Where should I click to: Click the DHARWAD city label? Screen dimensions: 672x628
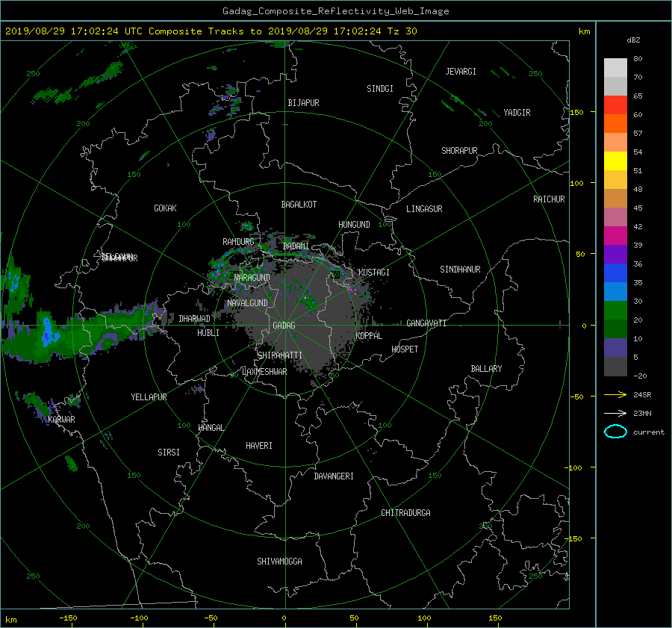click(x=194, y=319)
